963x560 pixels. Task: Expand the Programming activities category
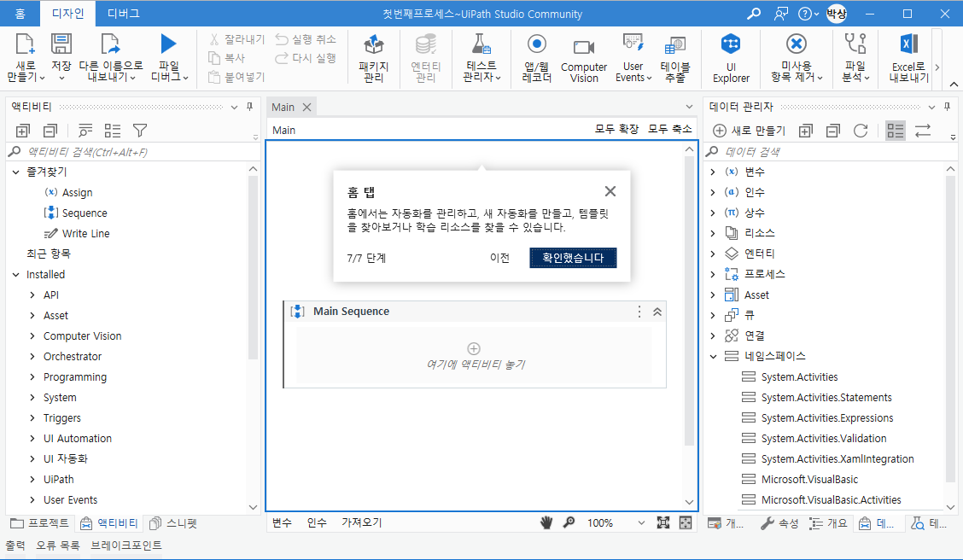point(32,377)
